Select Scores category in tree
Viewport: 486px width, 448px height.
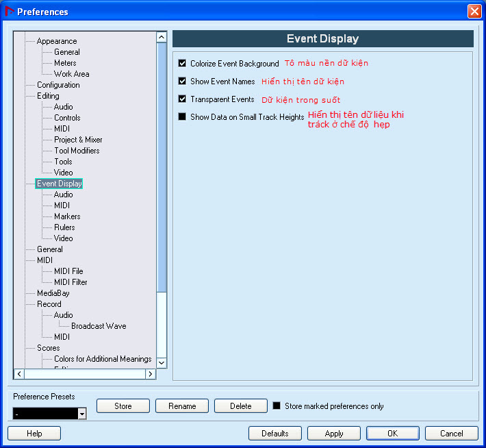(49, 348)
